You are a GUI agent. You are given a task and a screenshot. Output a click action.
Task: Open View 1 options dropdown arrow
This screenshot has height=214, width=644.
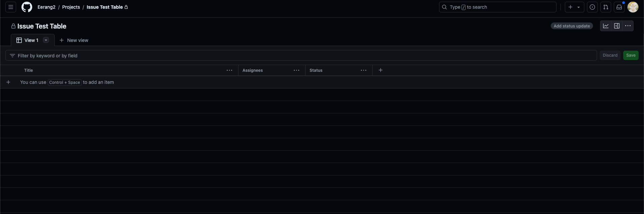[x=46, y=40]
